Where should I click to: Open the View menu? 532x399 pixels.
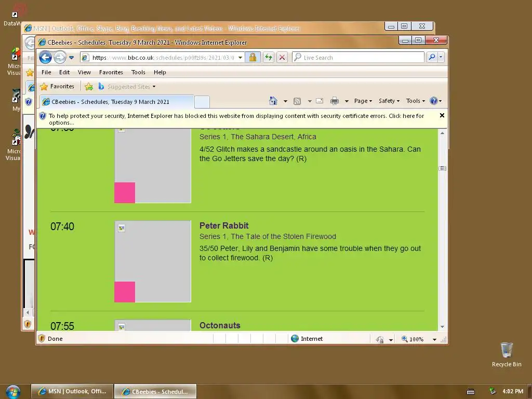click(x=84, y=72)
